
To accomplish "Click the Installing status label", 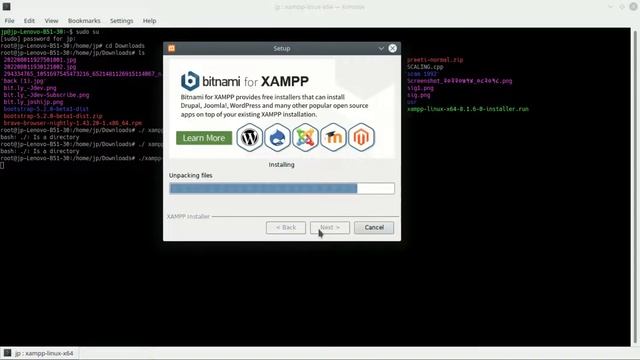I will click(281, 164).
